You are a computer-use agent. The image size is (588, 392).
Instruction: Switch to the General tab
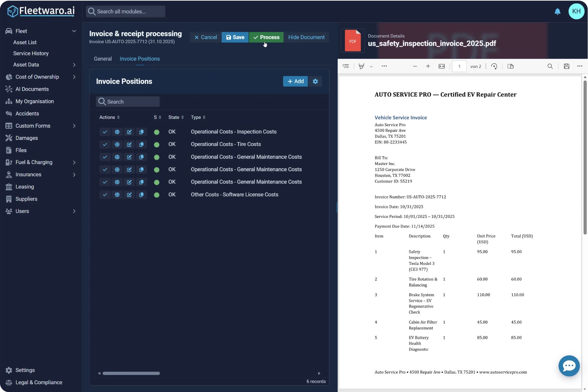103,59
